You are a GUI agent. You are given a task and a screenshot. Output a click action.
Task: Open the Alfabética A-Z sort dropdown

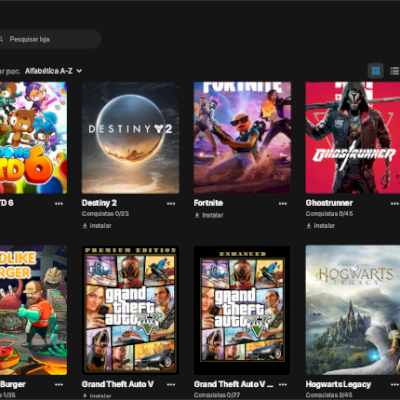[x=53, y=71]
